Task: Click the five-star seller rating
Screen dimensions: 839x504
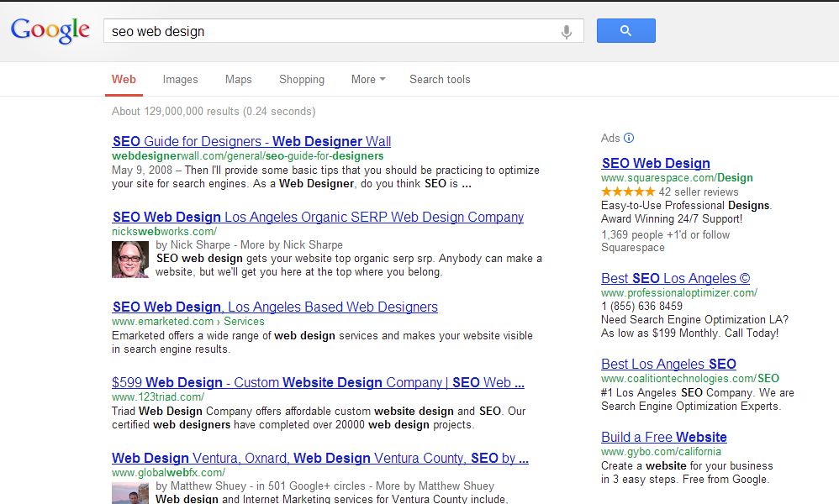Action: (x=628, y=192)
